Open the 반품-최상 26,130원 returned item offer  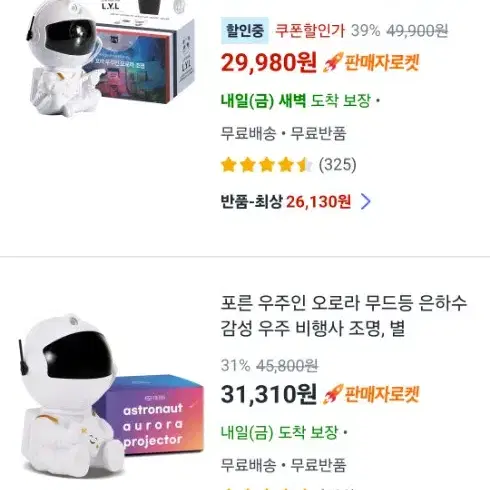click(296, 202)
